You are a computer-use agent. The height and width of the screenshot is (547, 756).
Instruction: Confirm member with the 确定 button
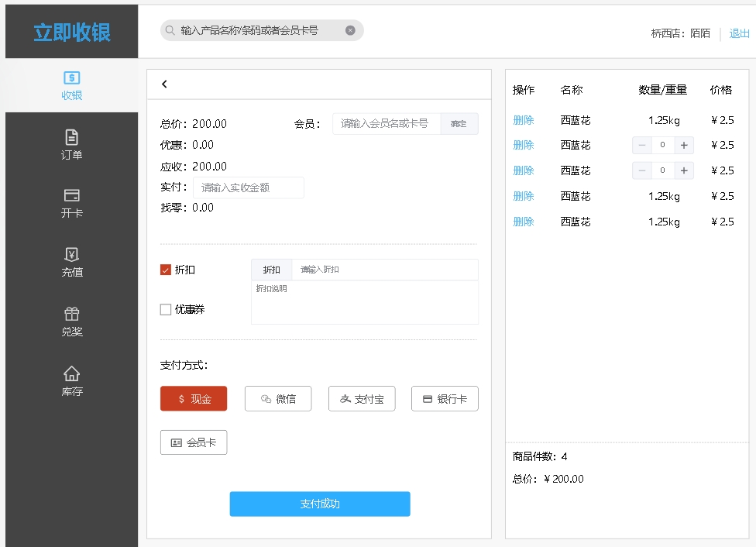[459, 123]
